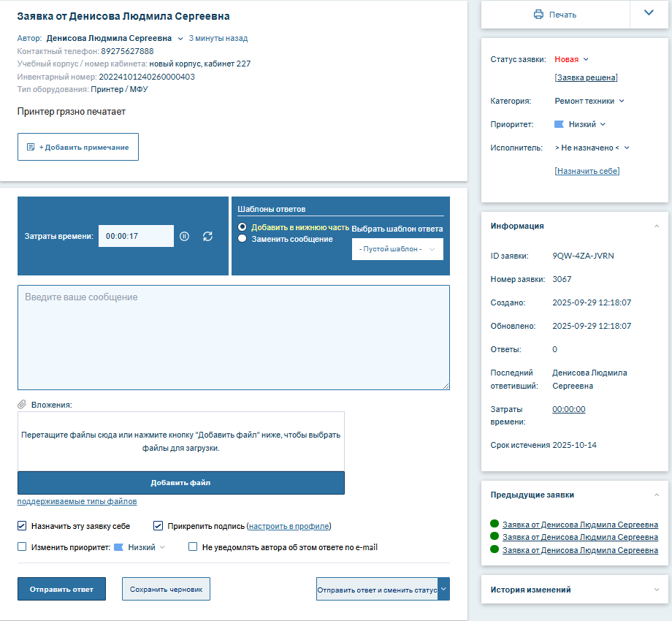Viewport: 672px width, 621px height.
Task: Toggle the 'Прикрепить подпись' checkbox
Action: (159, 525)
